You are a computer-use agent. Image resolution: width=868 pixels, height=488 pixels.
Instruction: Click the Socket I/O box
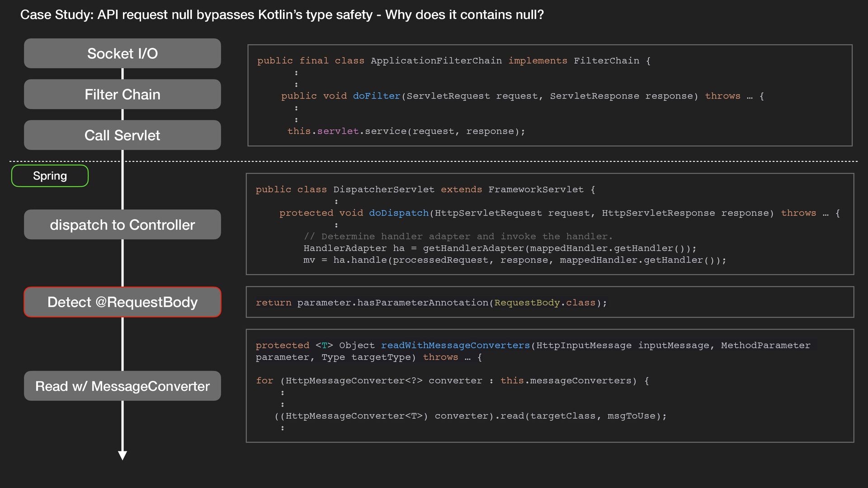122,53
